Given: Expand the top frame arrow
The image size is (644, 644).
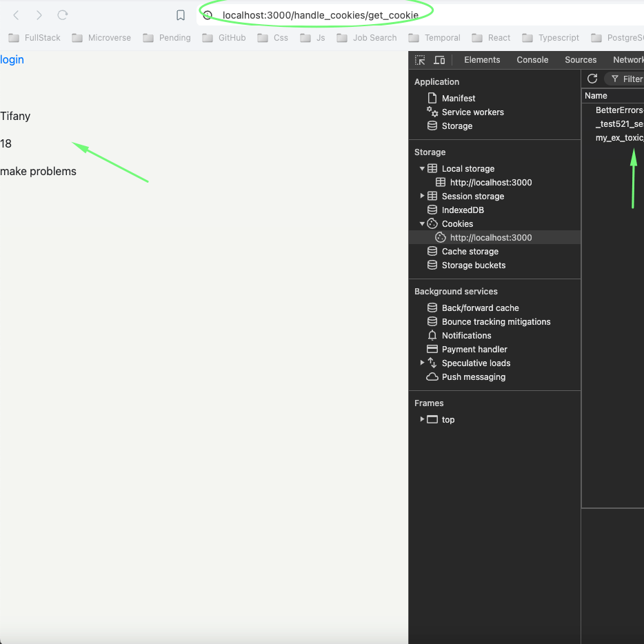Looking at the screenshot, I should [422, 419].
